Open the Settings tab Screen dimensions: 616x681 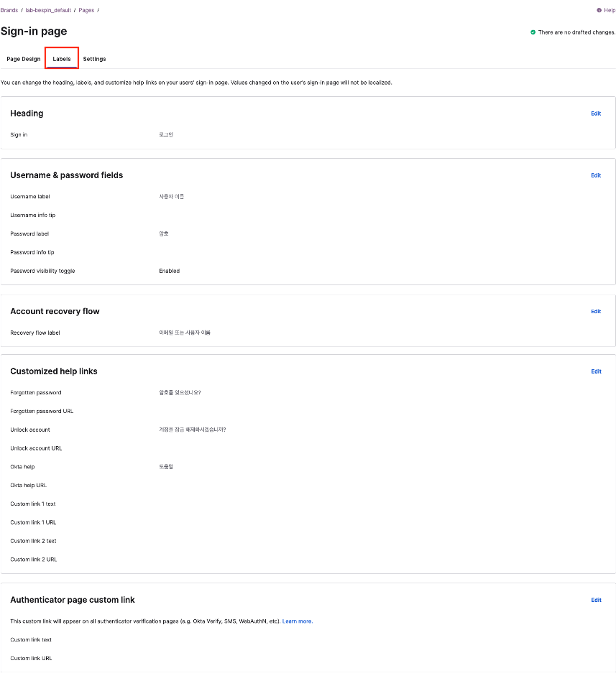coord(94,59)
